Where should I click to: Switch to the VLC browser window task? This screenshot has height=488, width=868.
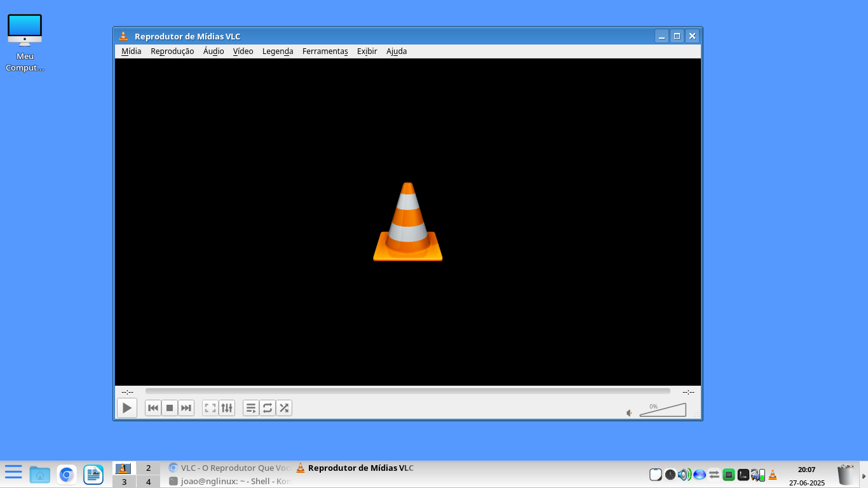coord(229,468)
